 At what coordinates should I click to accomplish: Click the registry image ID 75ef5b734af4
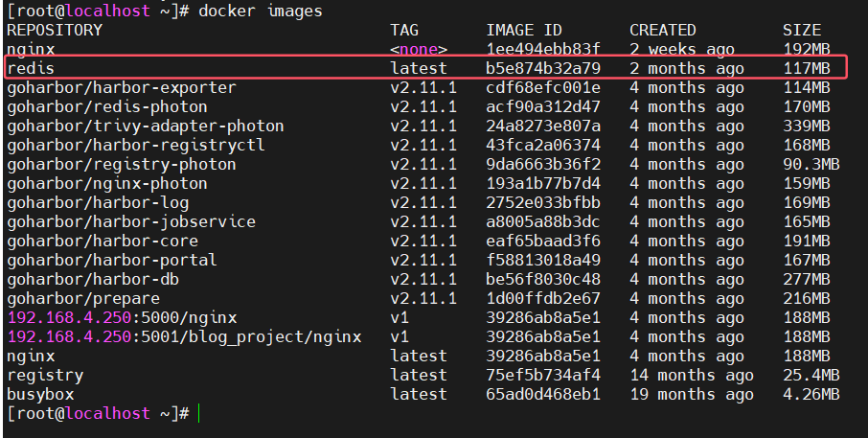point(543,375)
